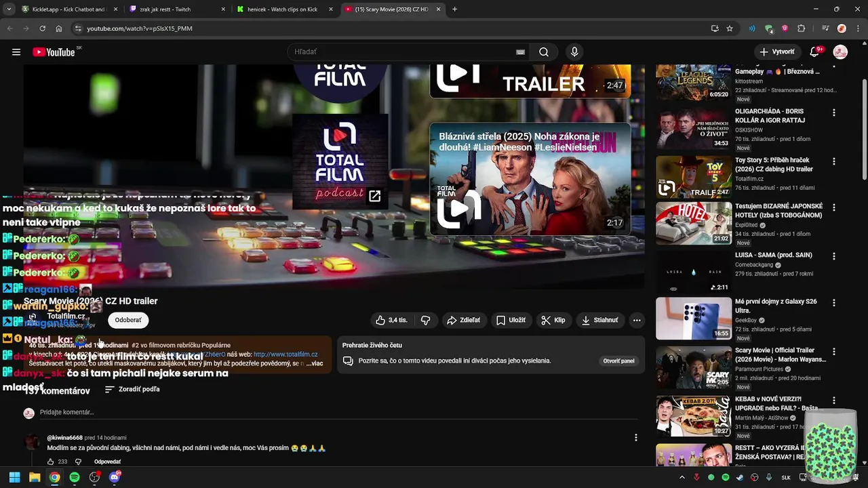The height and width of the screenshot is (488, 868).
Task: Open the YouTube account avatar menu
Action: 840,52
